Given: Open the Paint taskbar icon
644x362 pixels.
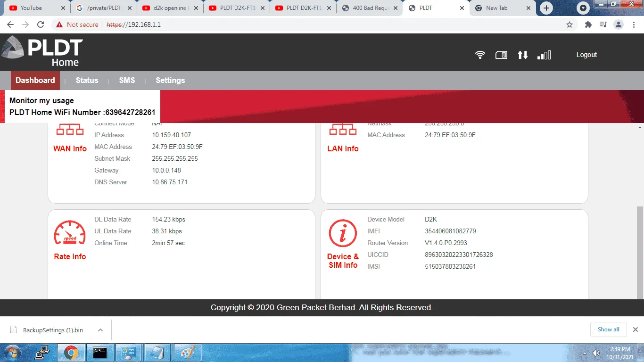Looking at the screenshot, I should tap(188, 353).
